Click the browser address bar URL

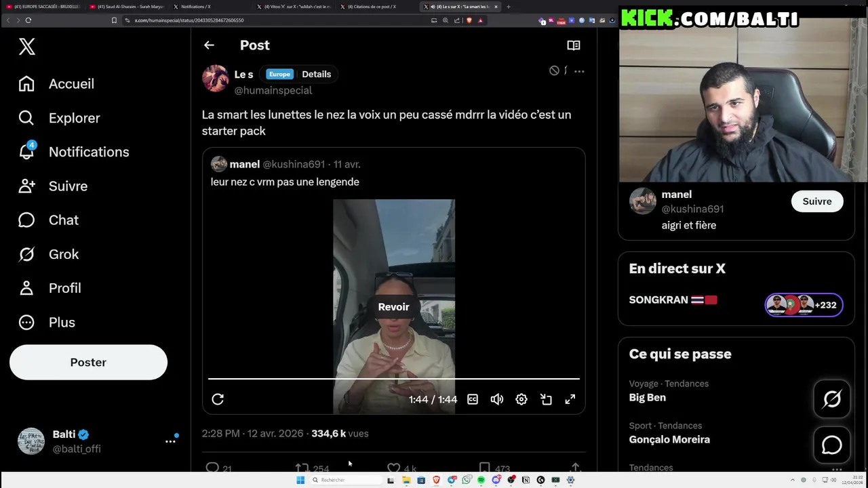[x=189, y=20]
